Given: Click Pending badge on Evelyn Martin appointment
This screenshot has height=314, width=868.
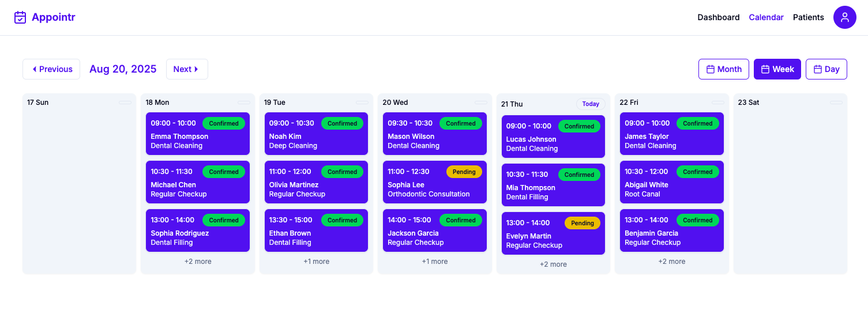Looking at the screenshot, I should [582, 223].
